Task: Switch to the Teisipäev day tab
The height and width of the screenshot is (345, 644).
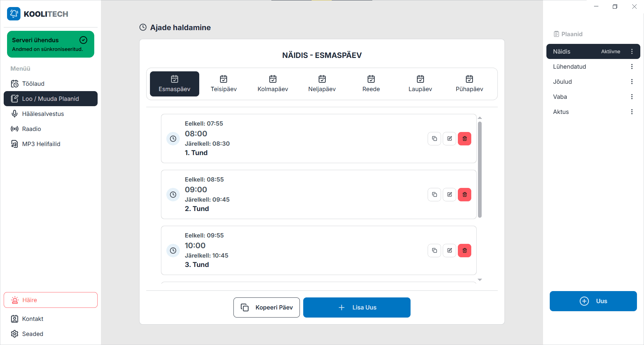Action: click(x=224, y=84)
